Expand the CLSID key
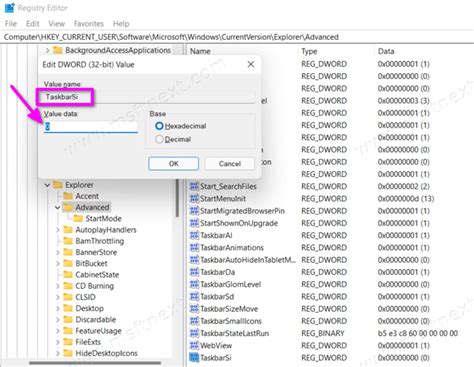This screenshot has height=367, width=474. click(57, 297)
